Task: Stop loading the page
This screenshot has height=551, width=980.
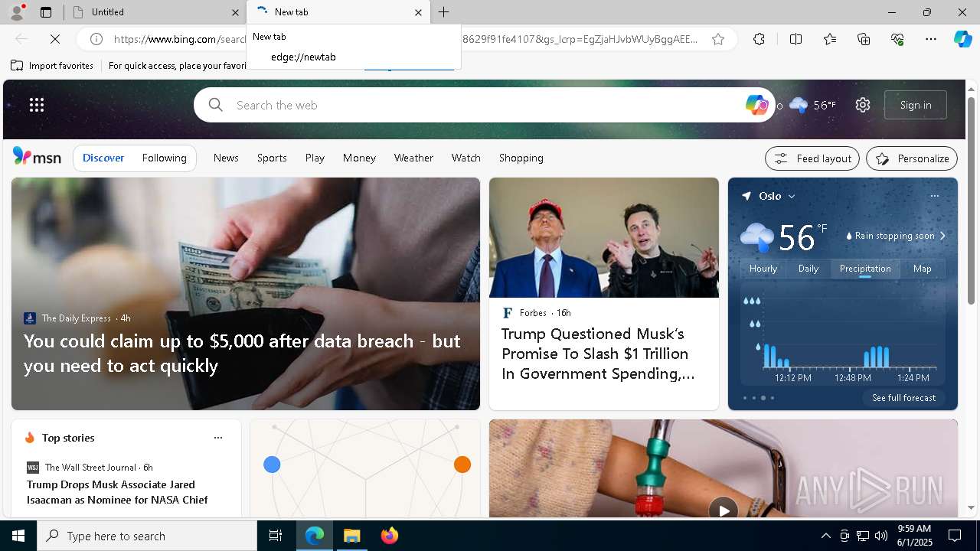Action: coord(55,39)
